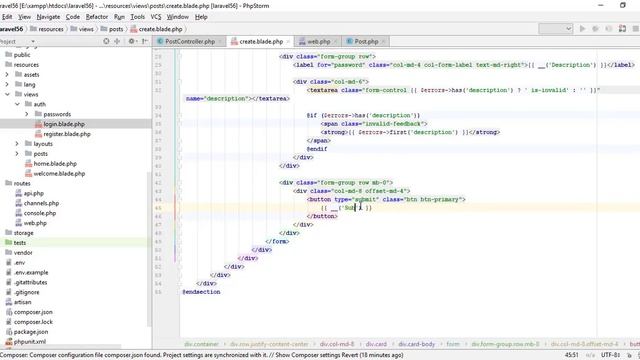Click the toolbar icon after coverage
The image size is (640, 360).
(622, 29)
